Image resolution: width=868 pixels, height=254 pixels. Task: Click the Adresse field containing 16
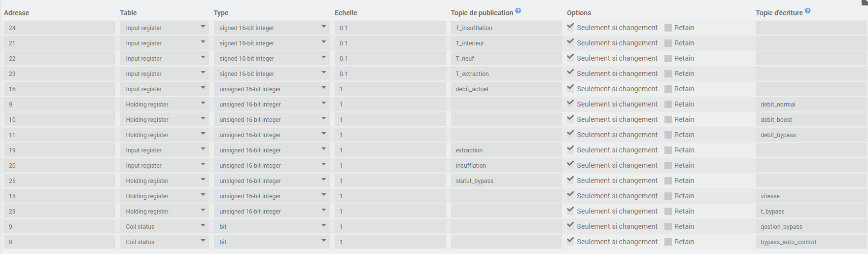point(59,89)
